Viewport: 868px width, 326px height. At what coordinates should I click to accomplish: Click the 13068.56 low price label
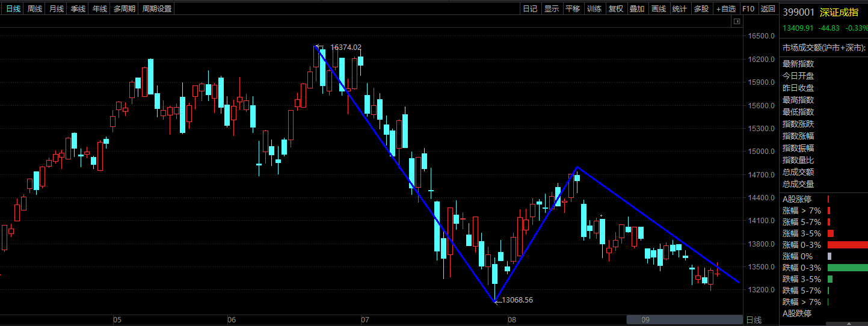[517, 300]
